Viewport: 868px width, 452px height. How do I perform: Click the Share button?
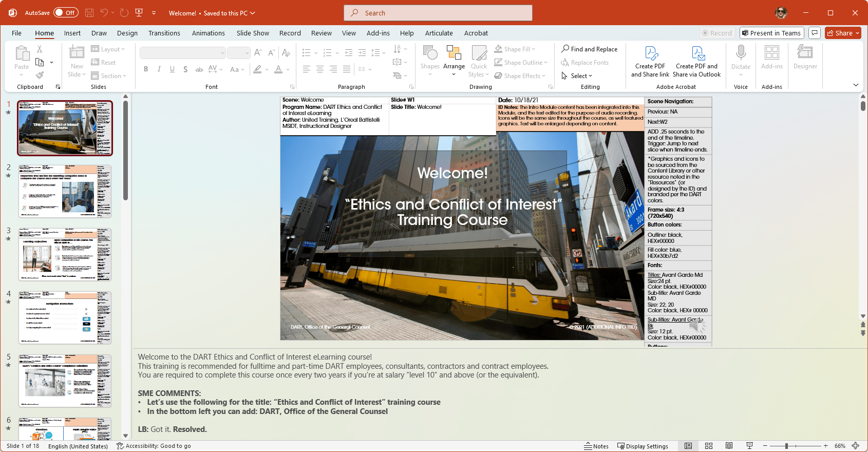point(843,33)
